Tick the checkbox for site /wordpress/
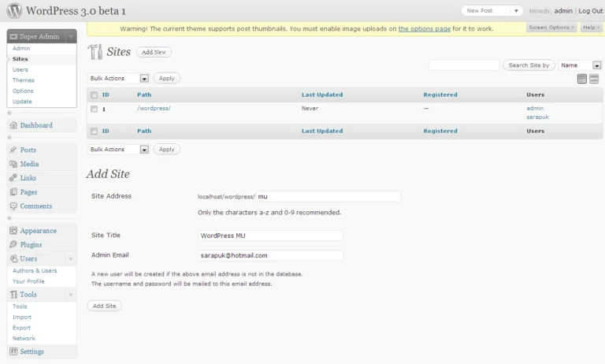This screenshot has width=605, height=364. click(95, 109)
